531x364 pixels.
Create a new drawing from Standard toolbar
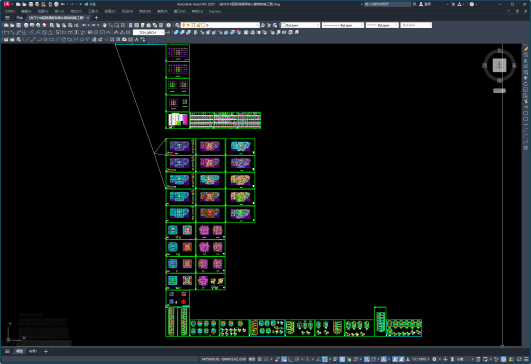coord(6,25)
